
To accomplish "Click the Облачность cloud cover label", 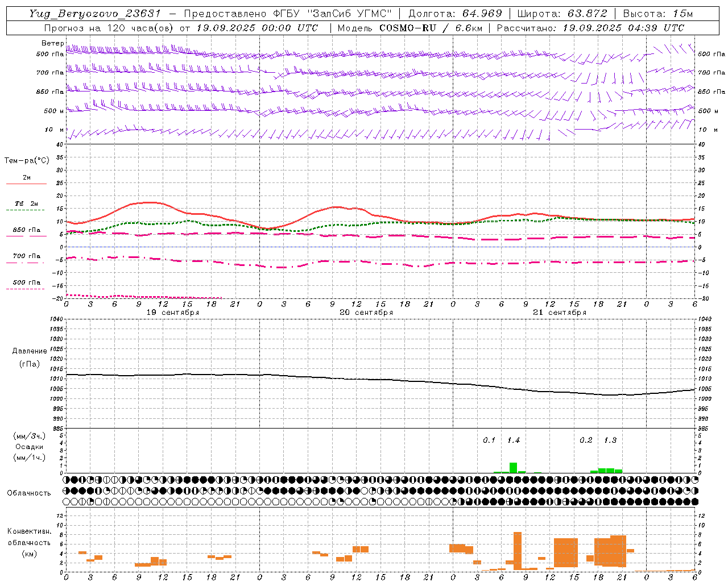I will coord(29,493).
